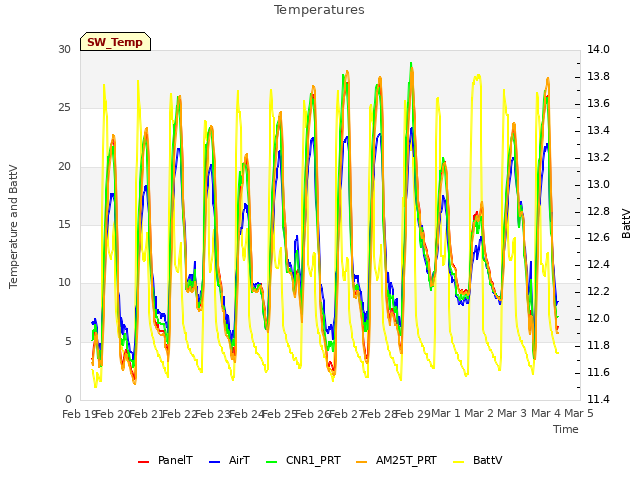Toggle the PanelT legend entry

[165, 460]
